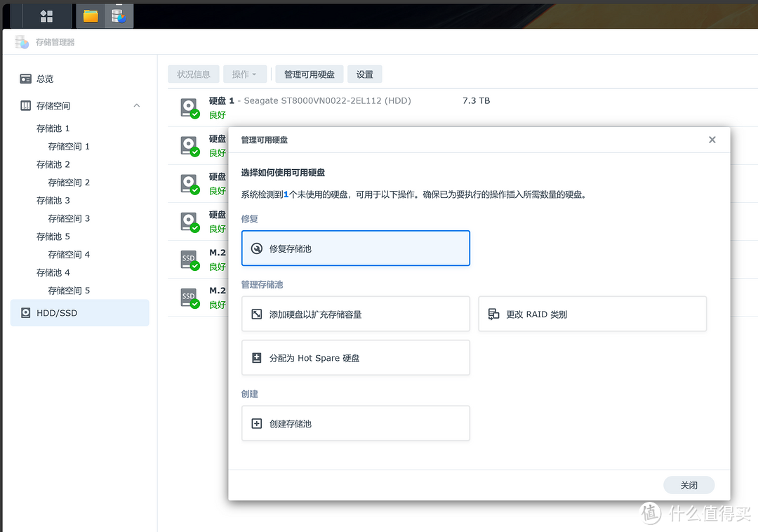
Task: Click the HDD/SSD disk icon in sidebar
Action: [x=26, y=312]
